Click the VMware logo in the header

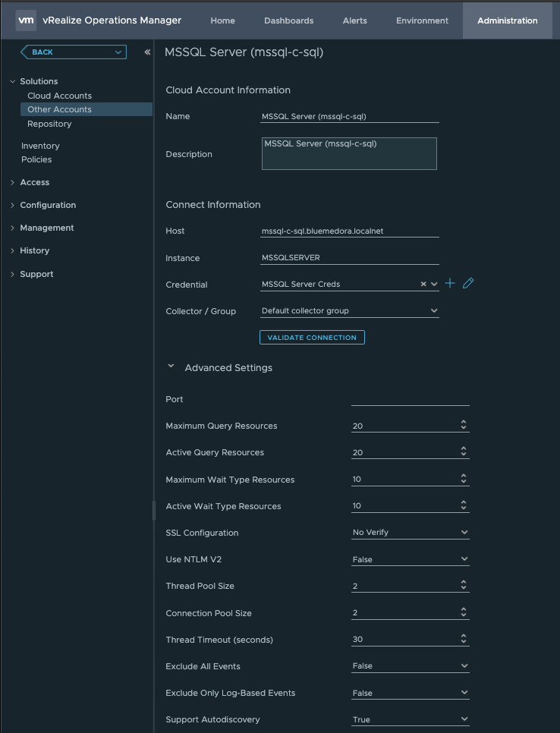point(25,20)
